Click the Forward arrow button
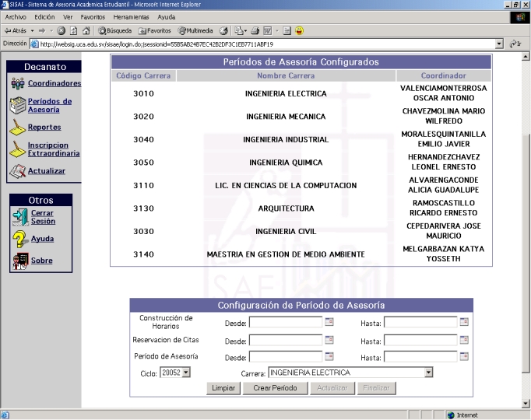 [42, 31]
